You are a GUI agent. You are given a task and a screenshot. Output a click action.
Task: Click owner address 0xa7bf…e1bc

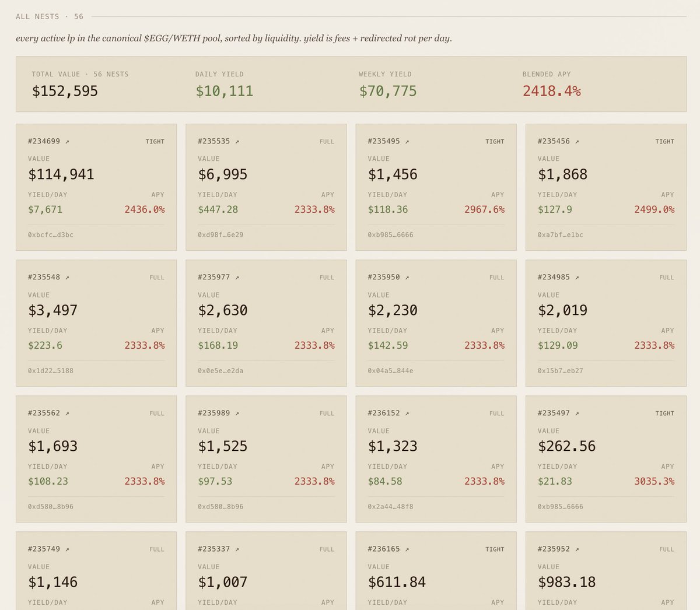(x=561, y=235)
